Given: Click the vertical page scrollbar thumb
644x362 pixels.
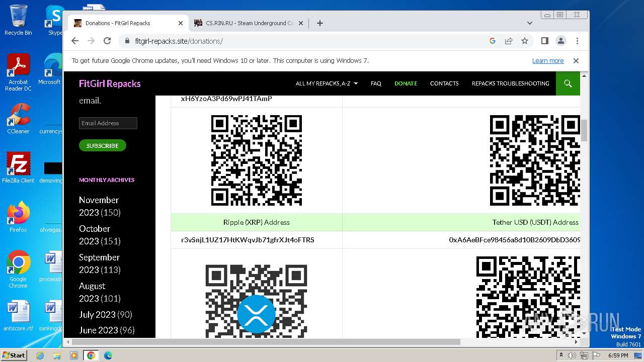Looking at the screenshot, I should 584,130.
